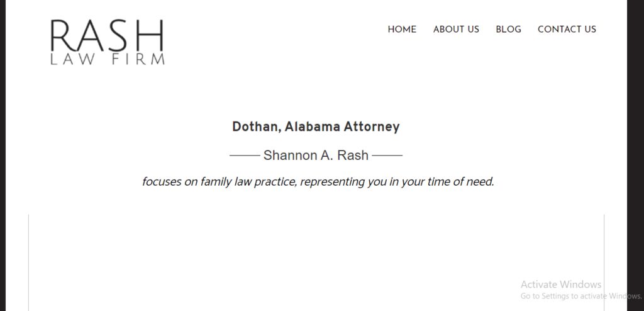The image size is (644, 311).
Task: Click the family law practice tagline
Action: 318,182
